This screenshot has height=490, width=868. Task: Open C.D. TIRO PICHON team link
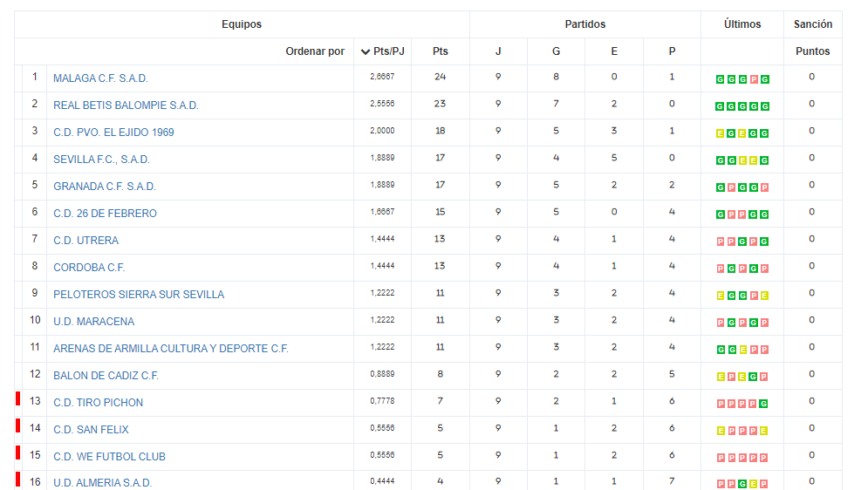point(98,404)
